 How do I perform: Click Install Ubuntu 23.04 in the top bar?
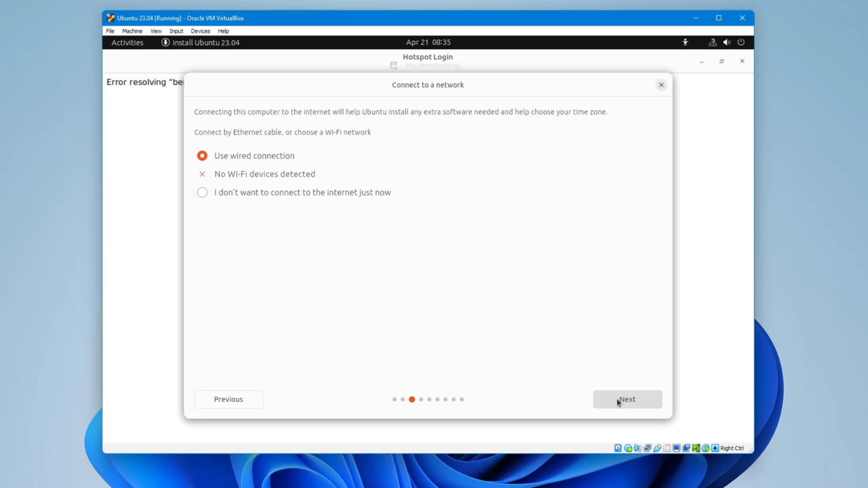[206, 42]
